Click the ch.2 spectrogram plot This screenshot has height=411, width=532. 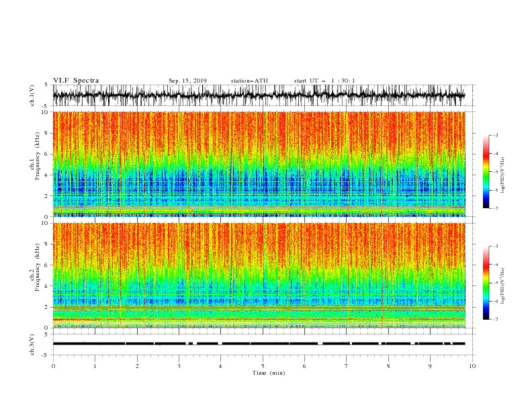point(259,275)
